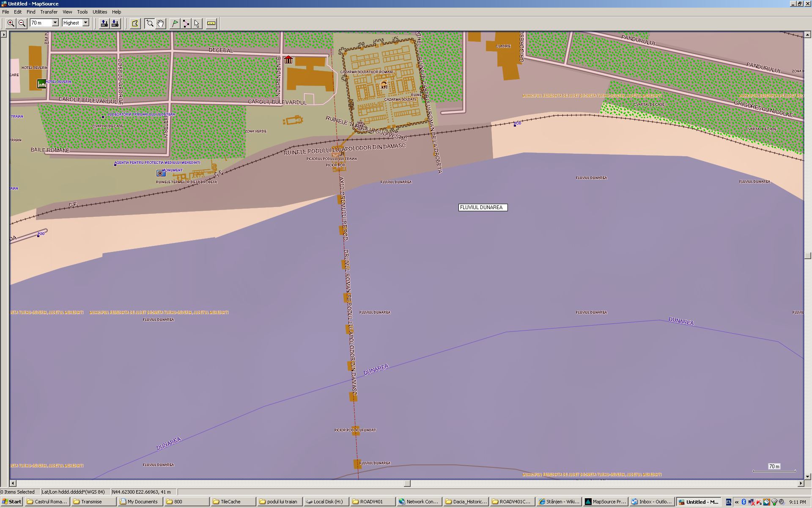Switch to Network Con... taskbar window
Screen dimensions: 812x508
click(419, 502)
